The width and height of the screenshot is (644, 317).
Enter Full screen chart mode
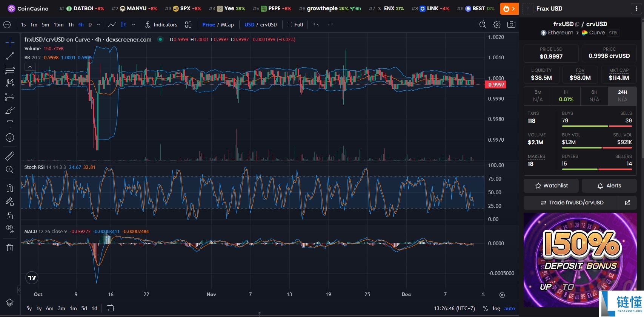[295, 25]
